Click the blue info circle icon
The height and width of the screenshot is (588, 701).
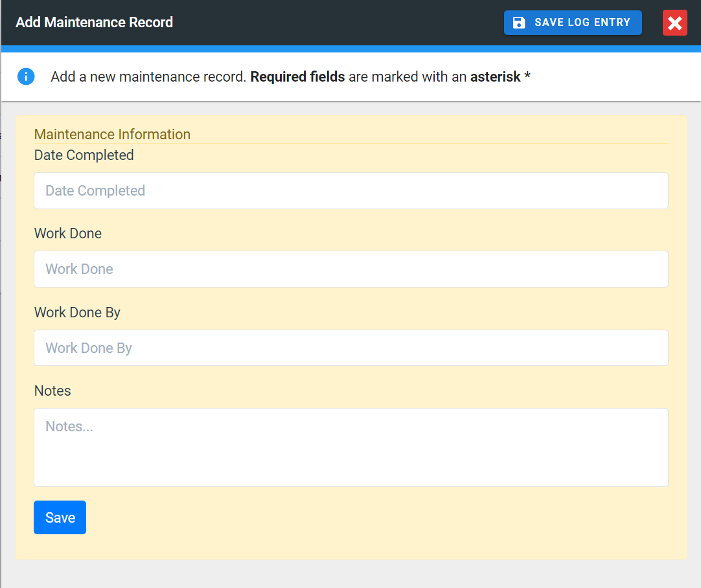pos(26,76)
